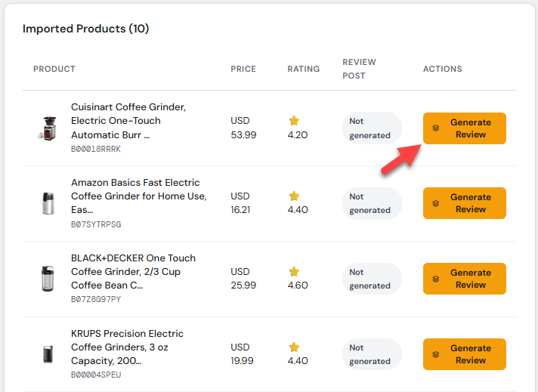This screenshot has height=392, width=538.
Task: Click ASIN code B07Z8G97PY
Action: tap(96, 299)
